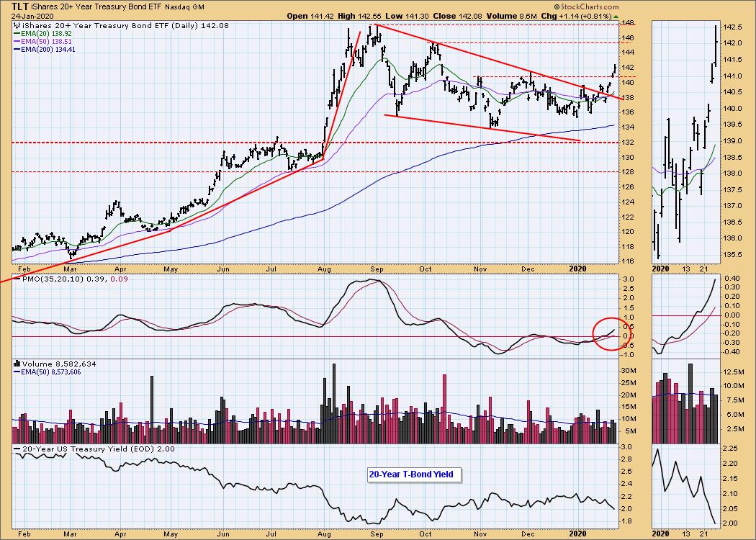Click the Open 141.42 value
The height and width of the screenshot is (540, 756).
pos(310,16)
